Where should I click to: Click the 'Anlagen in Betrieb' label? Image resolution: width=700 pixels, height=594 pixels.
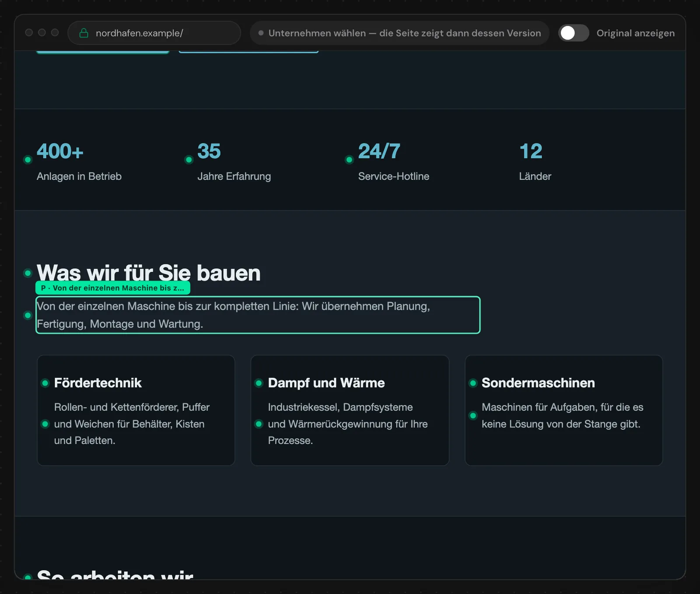click(x=79, y=176)
